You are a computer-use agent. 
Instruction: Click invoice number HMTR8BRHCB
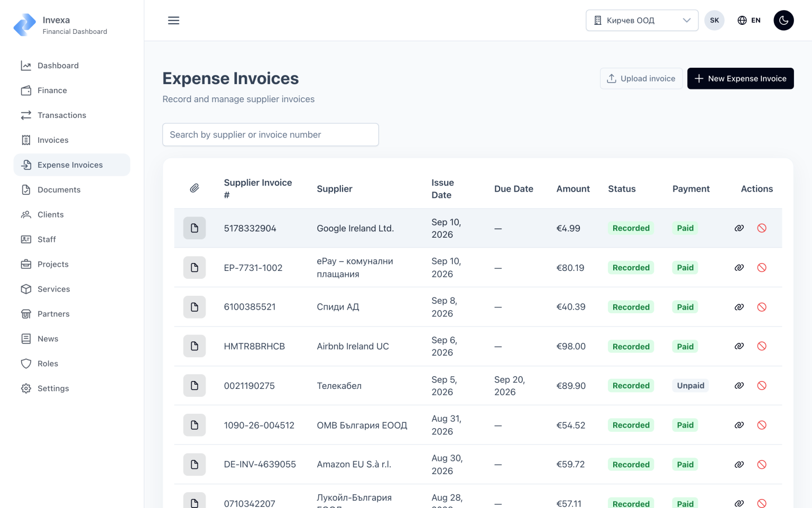254,347
